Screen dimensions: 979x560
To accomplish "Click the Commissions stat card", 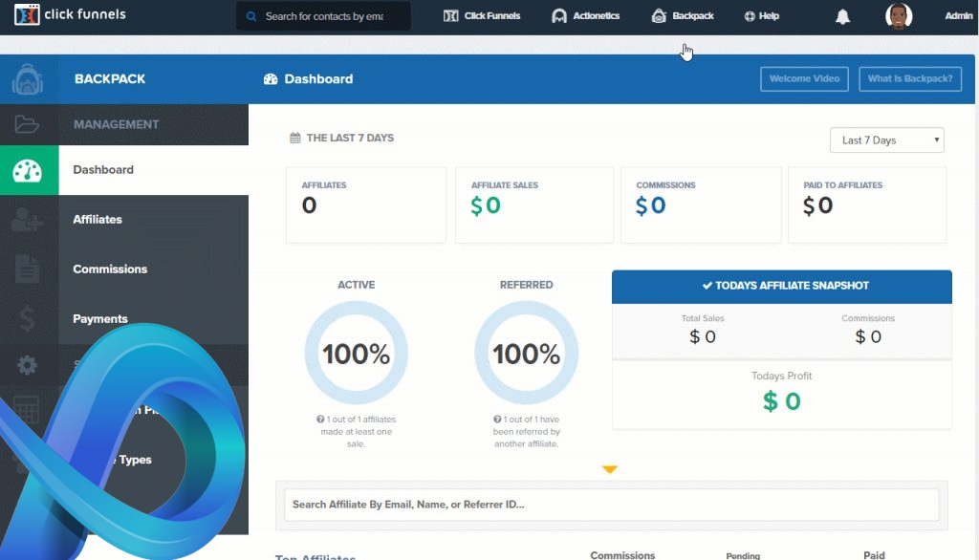I will tap(701, 205).
